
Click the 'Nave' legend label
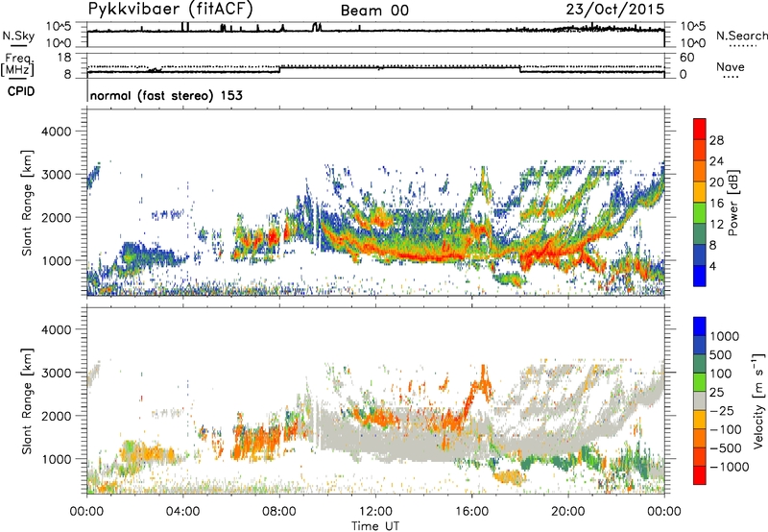click(x=731, y=66)
